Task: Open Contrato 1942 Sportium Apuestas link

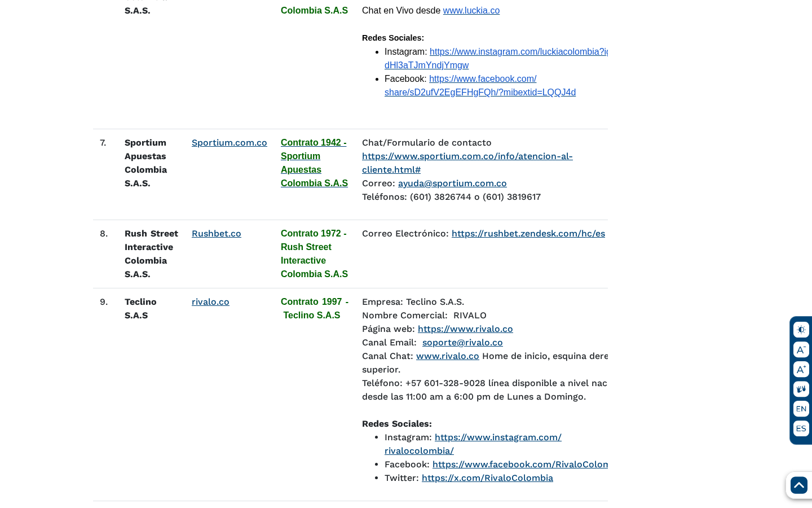Action: [x=314, y=163]
